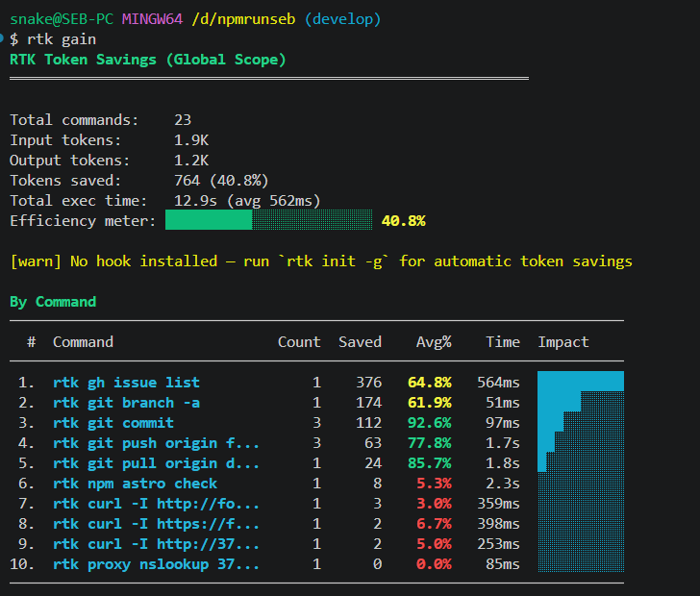Image resolution: width=700 pixels, height=596 pixels.
Task: Select the "rtk npm astro check" command
Action: click(135, 484)
